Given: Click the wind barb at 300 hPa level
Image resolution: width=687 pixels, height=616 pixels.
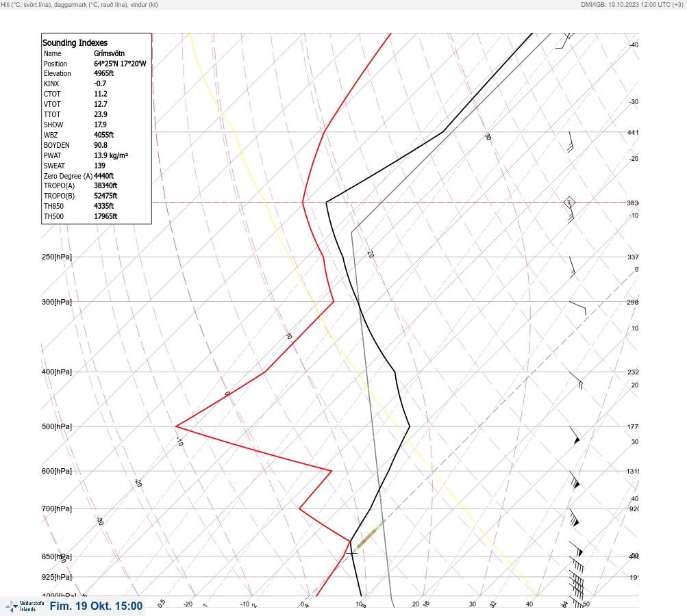Looking at the screenshot, I should [578, 307].
